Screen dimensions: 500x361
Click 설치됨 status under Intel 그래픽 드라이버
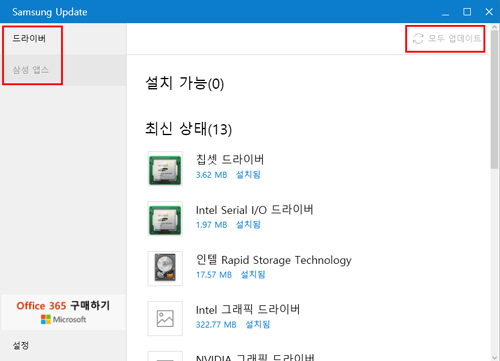[258, 325]
